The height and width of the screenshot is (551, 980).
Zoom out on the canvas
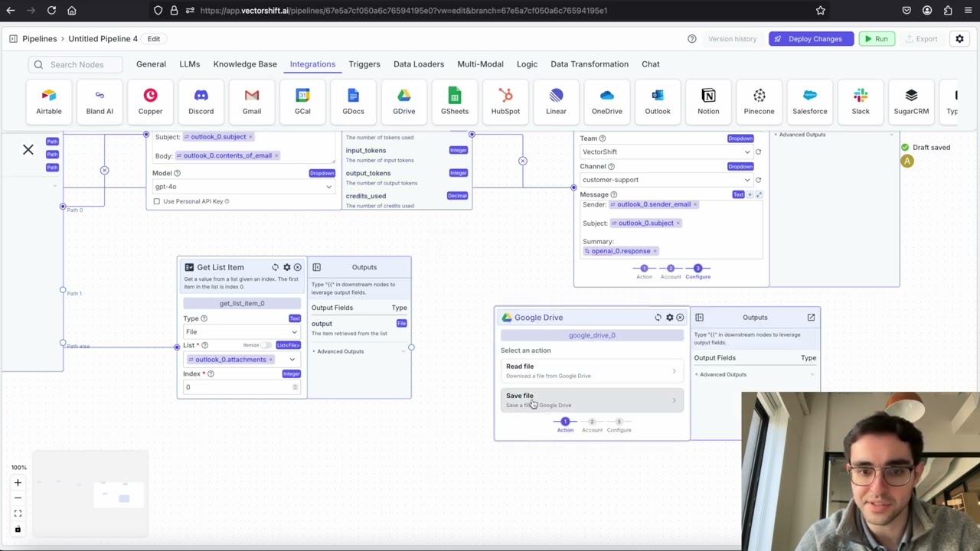coord(18,498)
